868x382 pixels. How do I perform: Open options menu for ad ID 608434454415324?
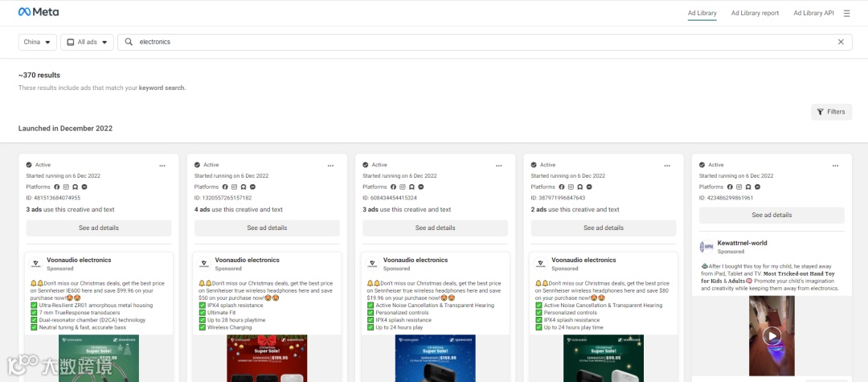pyautogui.click(x=499, y=166)
